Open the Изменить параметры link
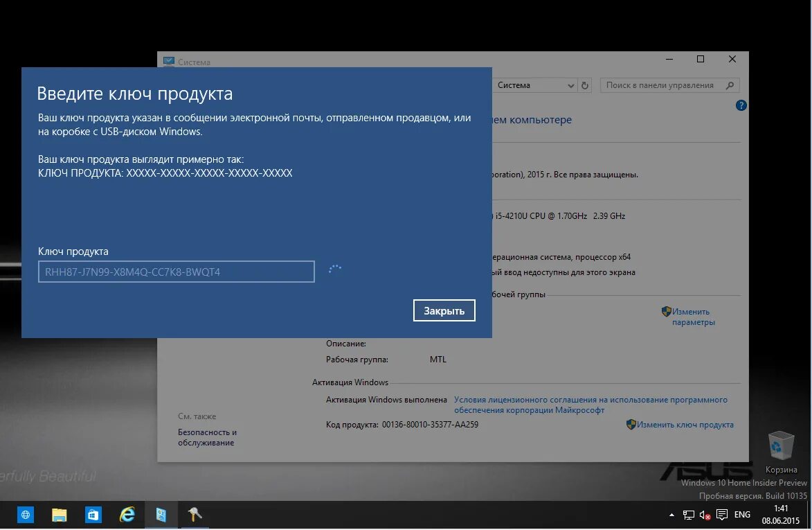The width and height of the screenshot is (812, 530). (x=694, y=317)
